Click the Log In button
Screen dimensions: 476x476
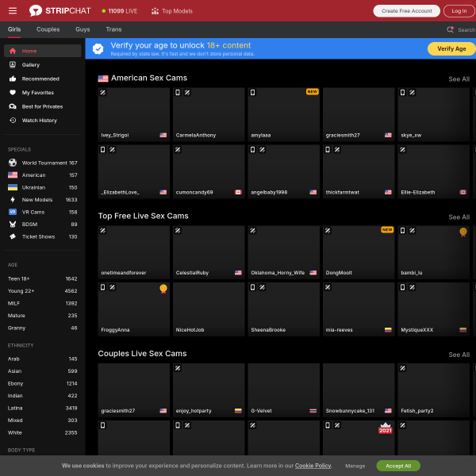[x=459, y=11]
